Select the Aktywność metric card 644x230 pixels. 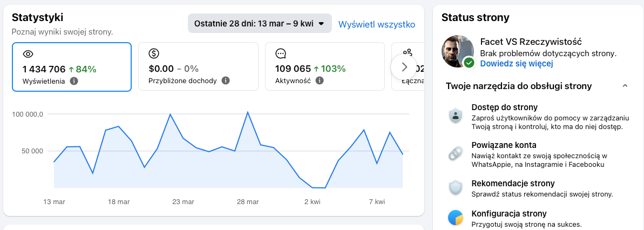324,67
